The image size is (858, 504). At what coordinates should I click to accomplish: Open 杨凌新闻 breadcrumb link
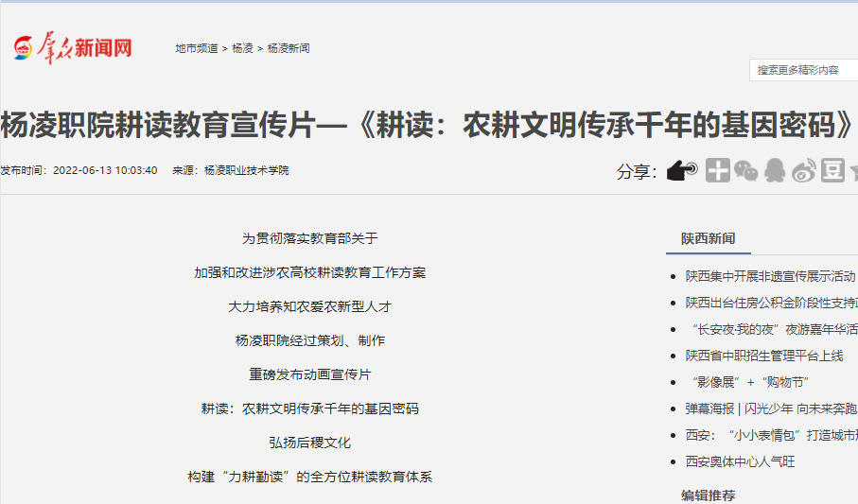[x=288, y=48]
